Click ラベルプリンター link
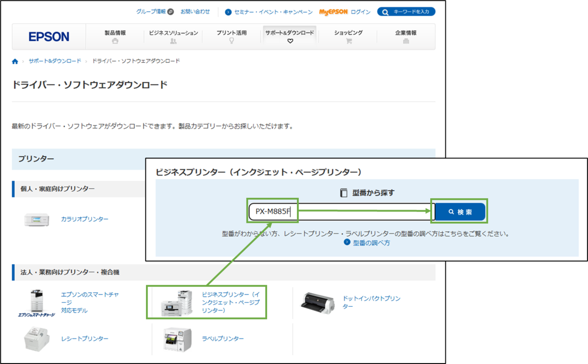Image resolution: width=588 pixels, height=364 pixels. 223,339
